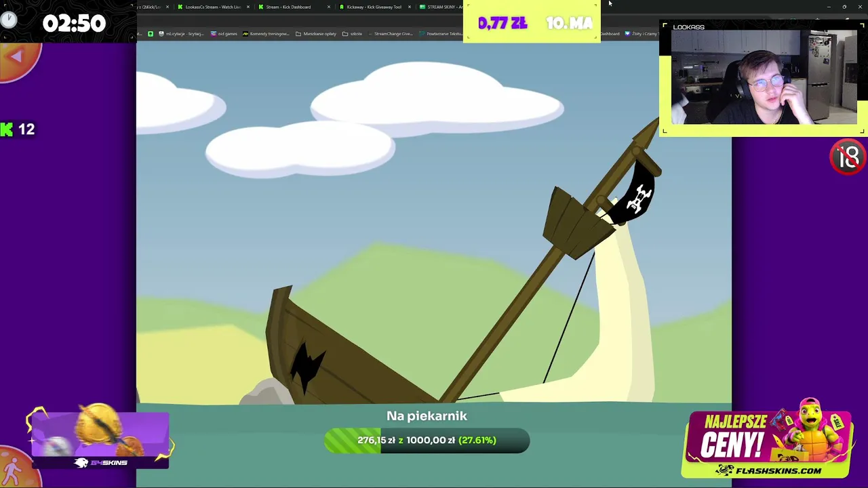This screenshot has width=868, height=488.
Task: Minimize the browser window
Action: click(x=829, y=7)
